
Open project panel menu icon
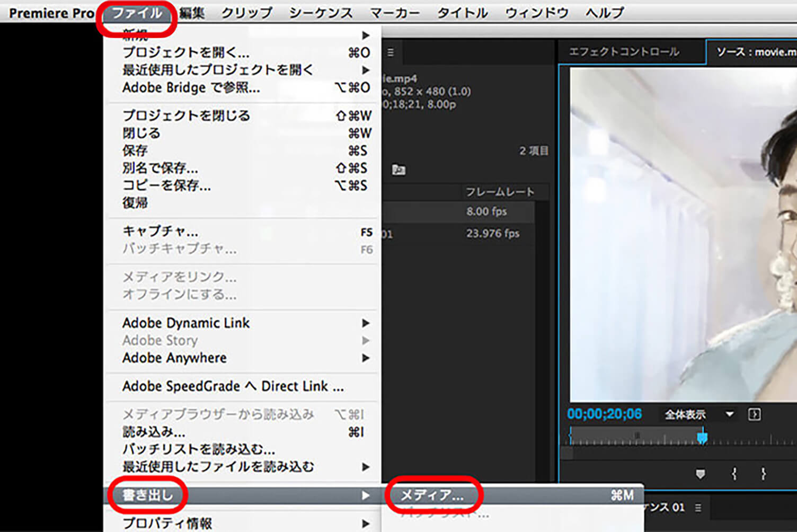(391, 52)
